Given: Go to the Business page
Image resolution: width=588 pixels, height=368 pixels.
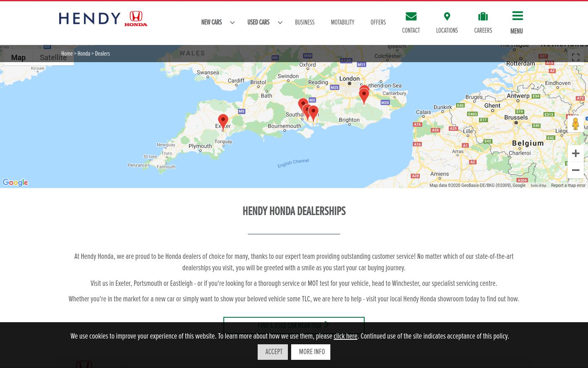Looking at the screenshot, I should pos(305,22).
